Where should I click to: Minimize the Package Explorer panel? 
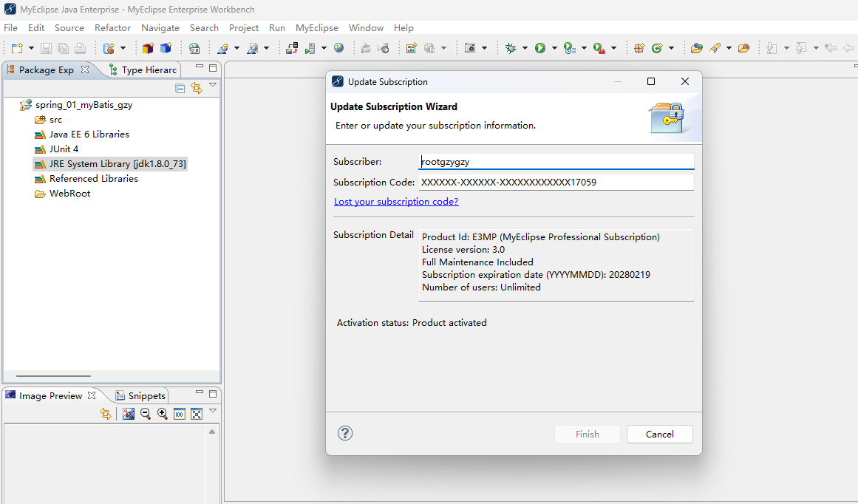click(x=200, y=67)
